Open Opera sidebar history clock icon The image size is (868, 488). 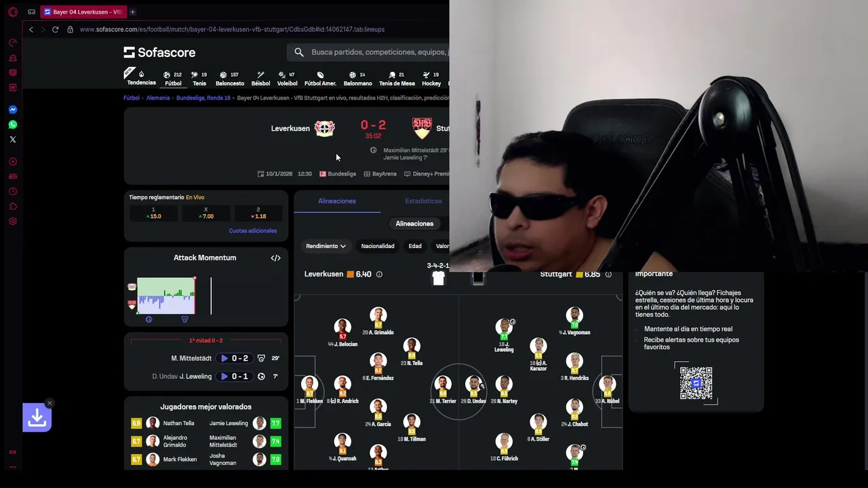(x=12, y=191)
